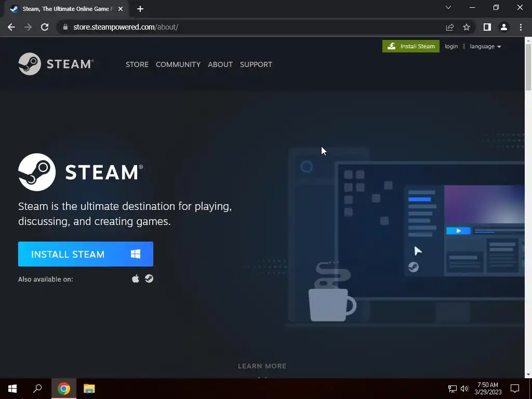The width and height of the screenshot is (532, 399).
Task: Reload the current page
Action: point(45,27)
